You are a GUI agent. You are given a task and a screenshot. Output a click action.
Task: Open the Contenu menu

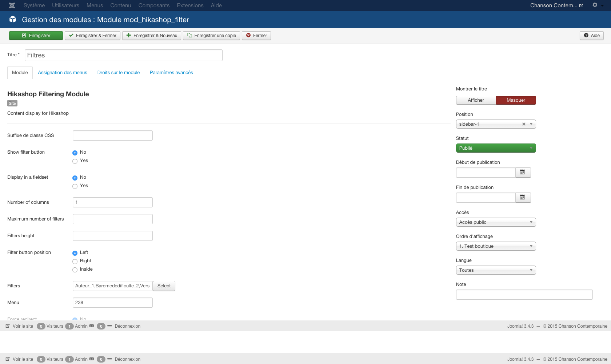coord(121,5)
